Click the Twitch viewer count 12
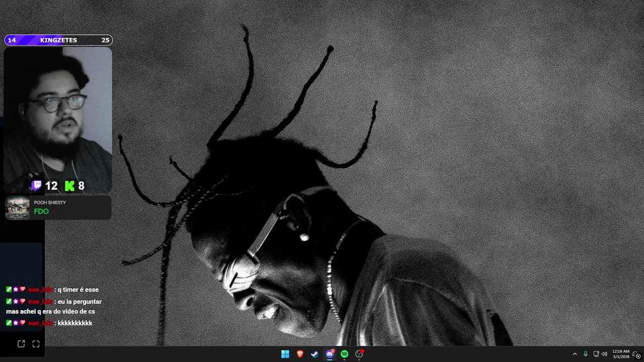 [51, 186]
